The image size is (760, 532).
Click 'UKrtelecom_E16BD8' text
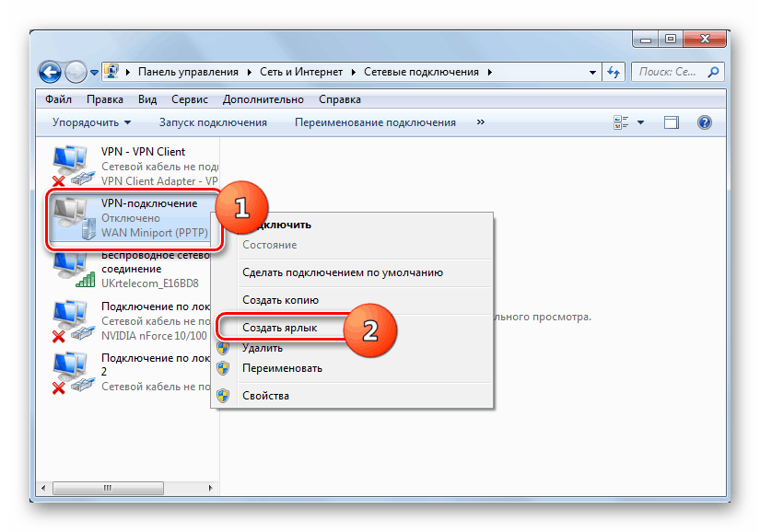[x=150, y=283]
